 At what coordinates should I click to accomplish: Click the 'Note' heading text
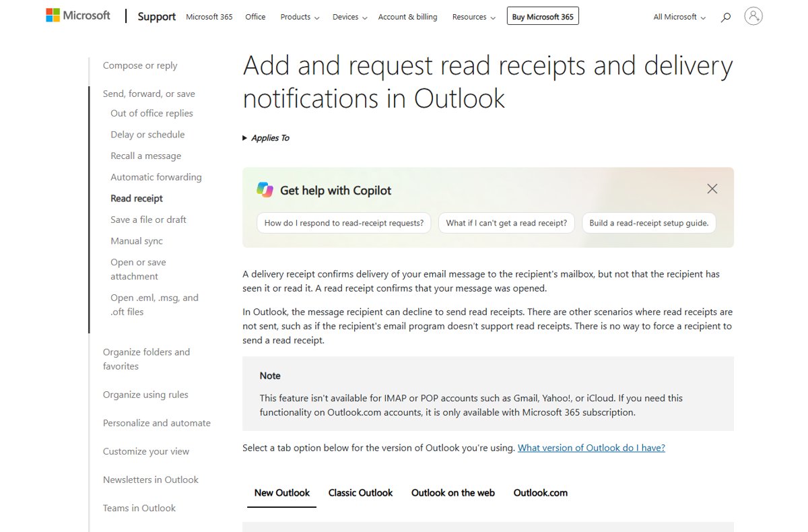click(x=270, y=376)
